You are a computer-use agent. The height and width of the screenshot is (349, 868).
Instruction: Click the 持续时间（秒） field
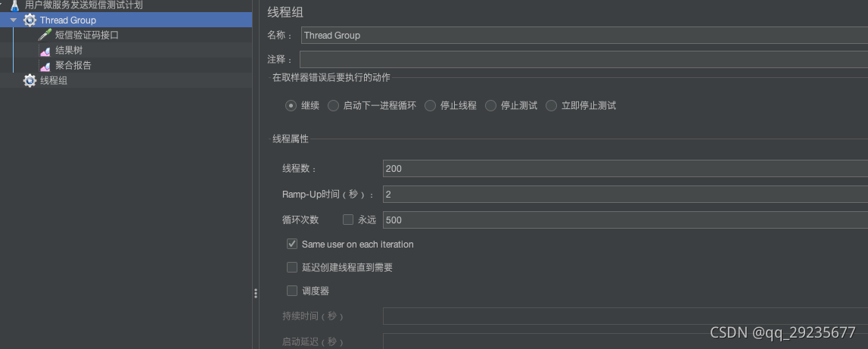626,316
